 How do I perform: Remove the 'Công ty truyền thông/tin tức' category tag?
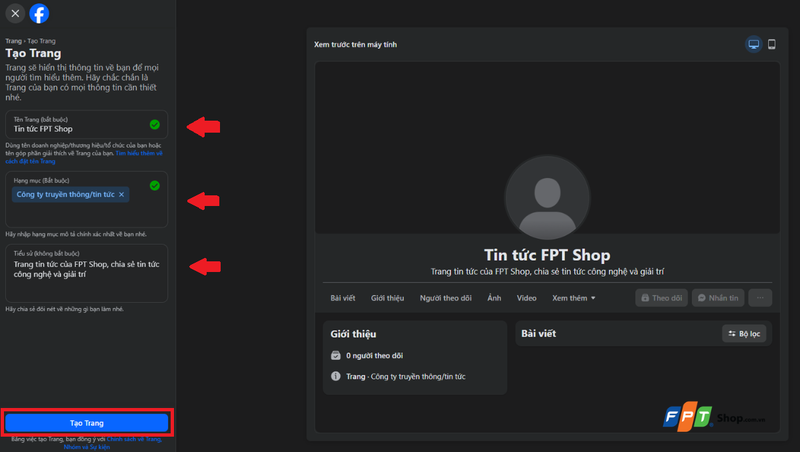pyautogui.click(x=121, y=194)
